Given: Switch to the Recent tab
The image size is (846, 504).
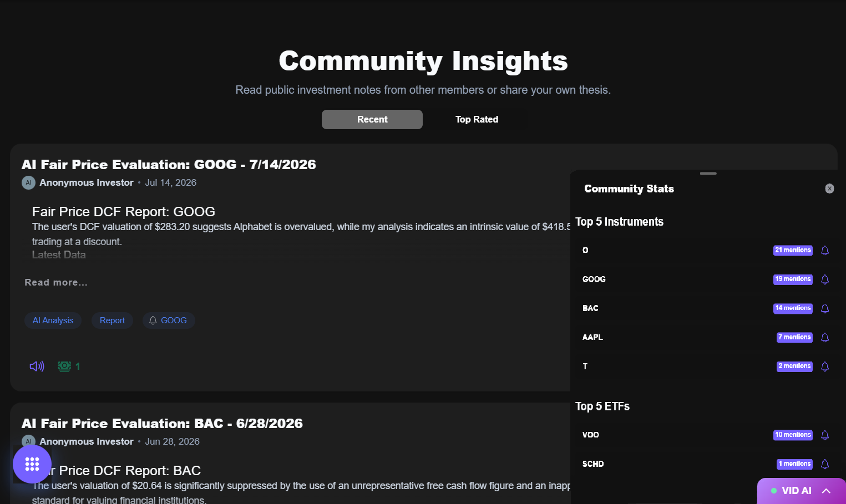Looking at the screenshot, I should point(372,119).
